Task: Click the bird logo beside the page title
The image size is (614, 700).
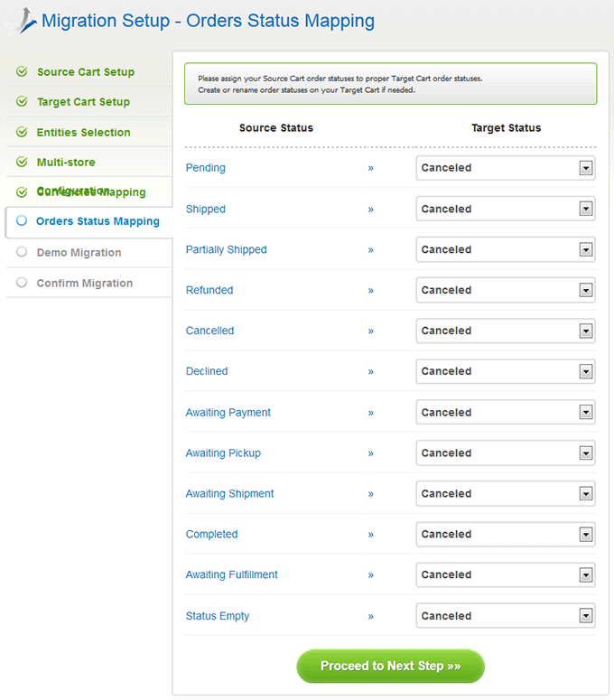Action: (23, 20)
